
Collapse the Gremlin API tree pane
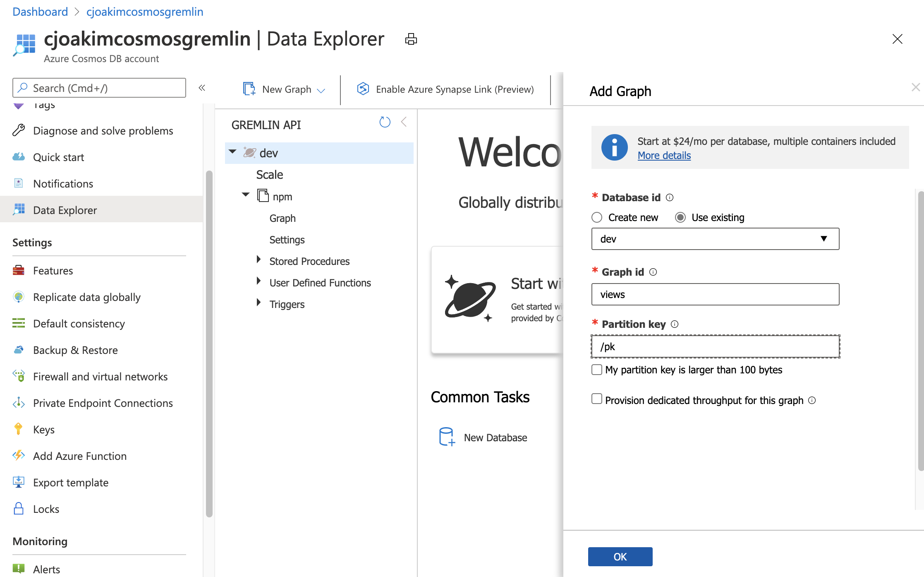click(x=404, y=122)
